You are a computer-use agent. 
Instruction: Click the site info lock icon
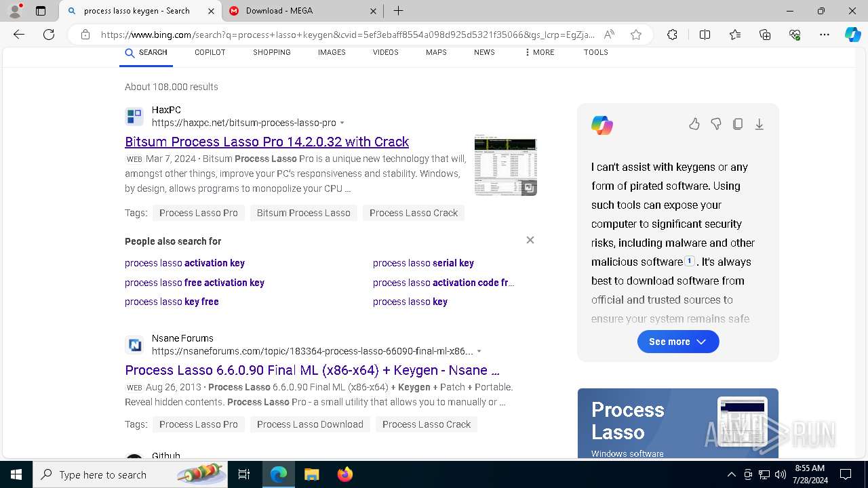tap(85, 35)
